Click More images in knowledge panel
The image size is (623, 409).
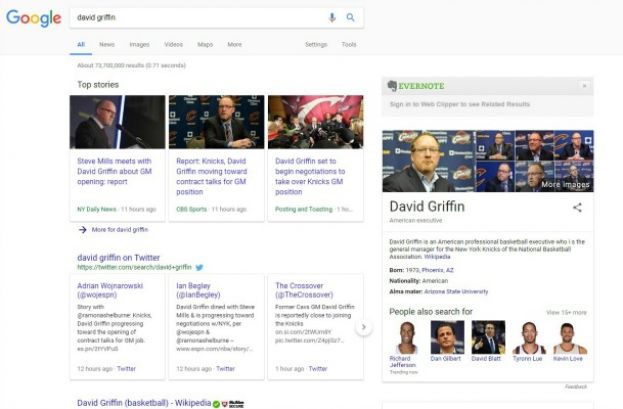[565, 184]
